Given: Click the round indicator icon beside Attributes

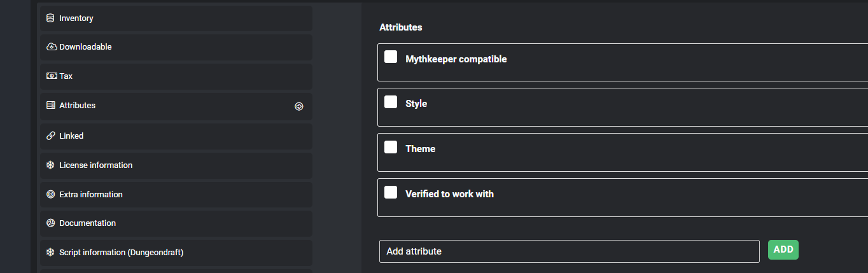Looking at the screenshot, I should pos(299,106).
